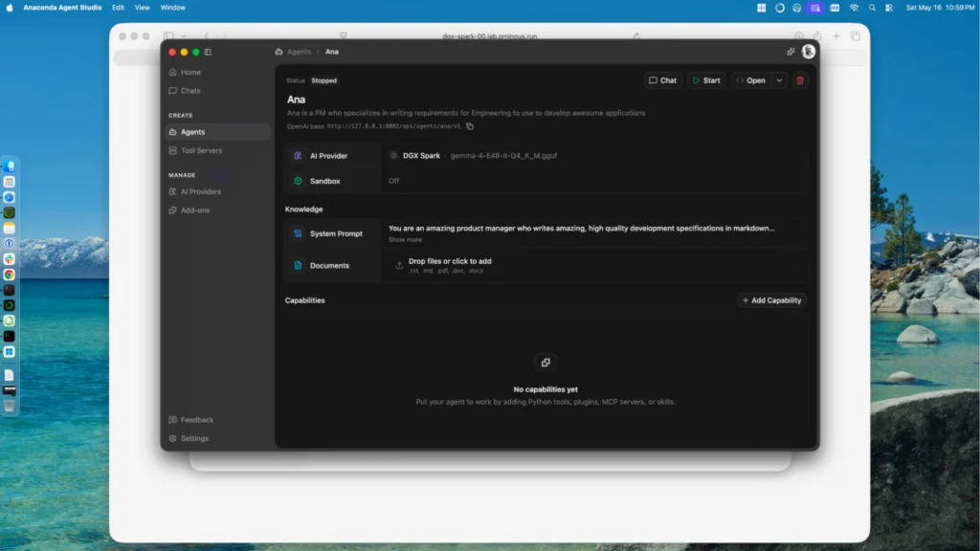
Task: Open the Trash in the Dock
Action: coord(10,406)
